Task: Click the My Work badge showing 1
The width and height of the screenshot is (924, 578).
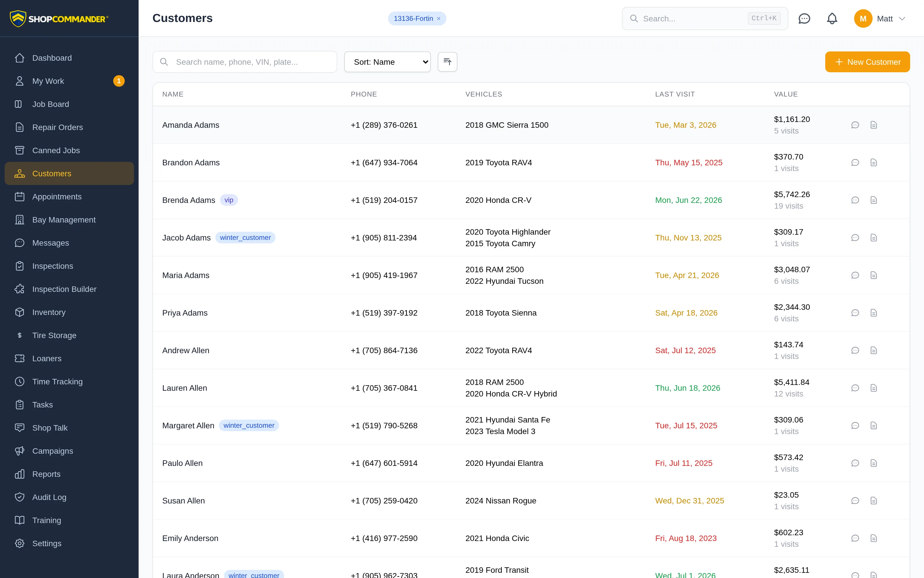Action: point(119,81)
